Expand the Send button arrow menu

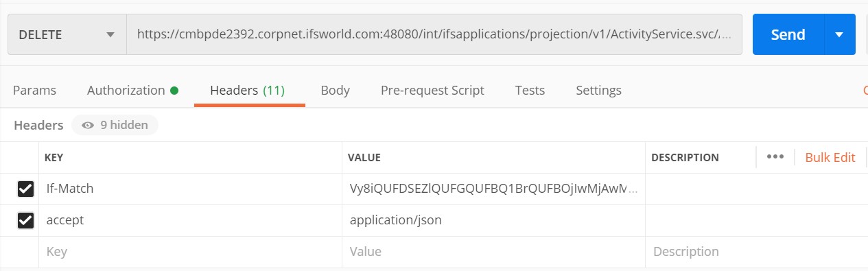click(x=839, y=34)
